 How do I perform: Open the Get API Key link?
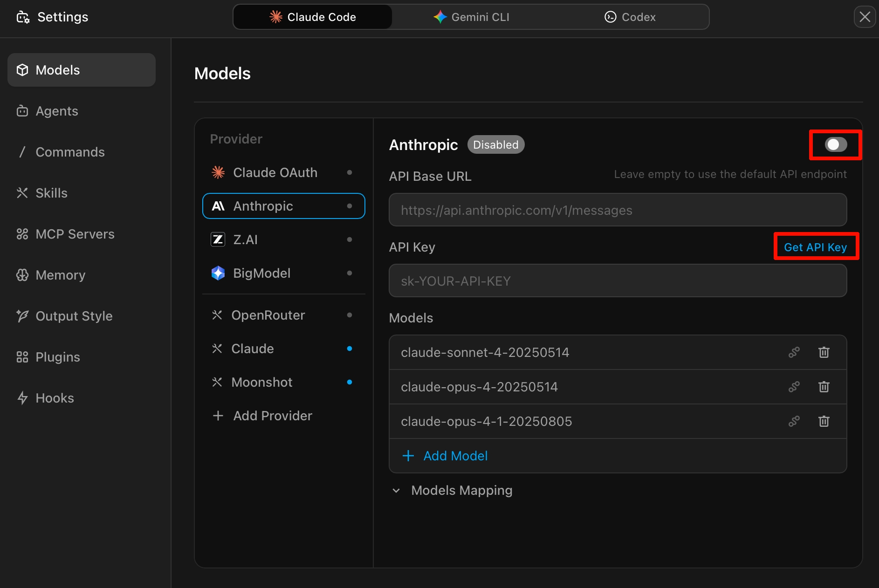[815, 247]
